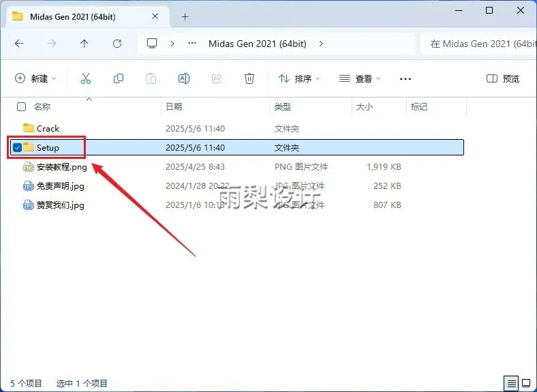This screenshot has height=392, width=537.
Task: Click the This PC monitor icon in address bar
Action: tap(152, 44)
